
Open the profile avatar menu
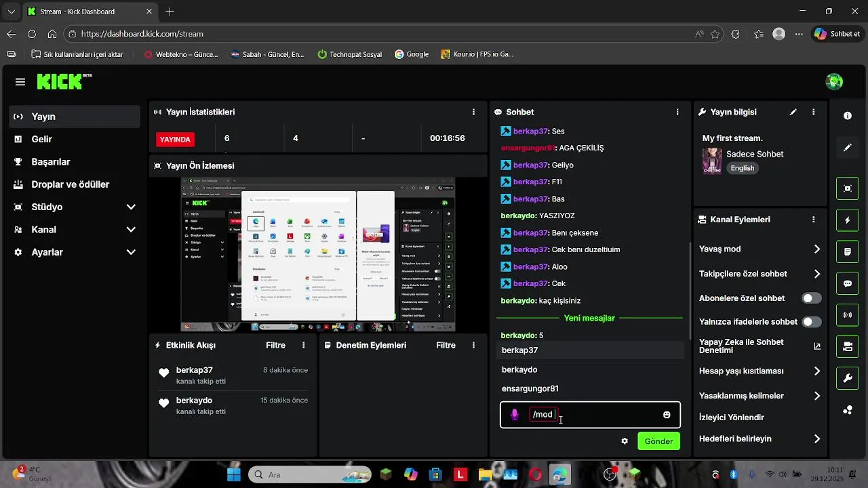[834, 82]
